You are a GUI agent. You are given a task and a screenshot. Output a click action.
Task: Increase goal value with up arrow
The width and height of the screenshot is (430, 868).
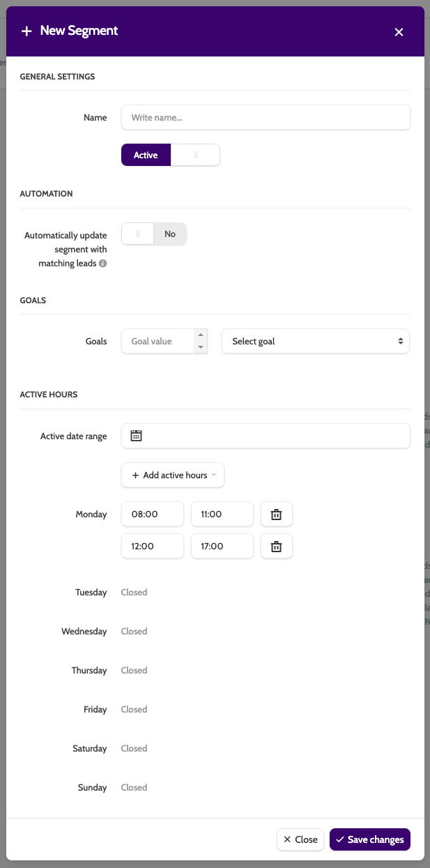tap(201, 335)
